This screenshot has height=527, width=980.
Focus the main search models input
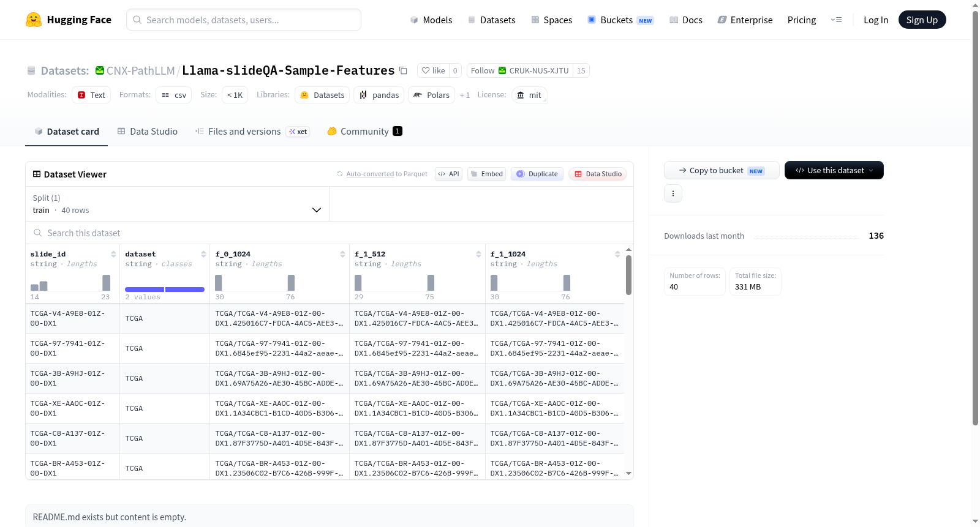pyautogui.click(x=244, y=20)
